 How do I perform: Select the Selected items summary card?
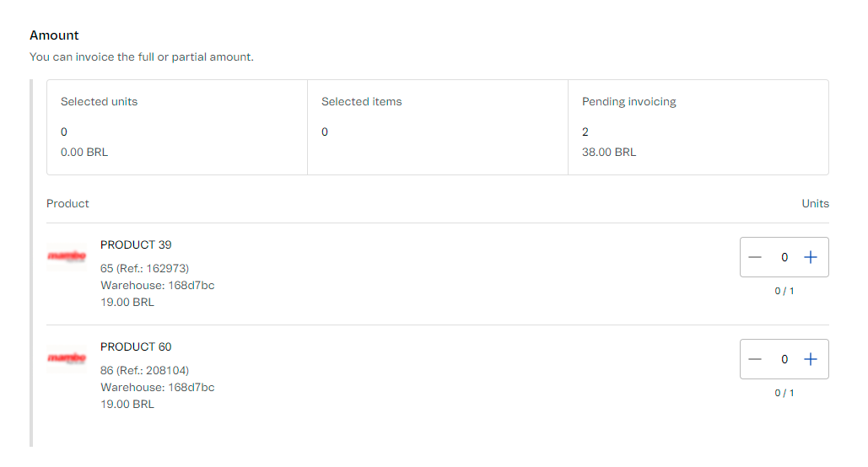(x=437, y=127)
